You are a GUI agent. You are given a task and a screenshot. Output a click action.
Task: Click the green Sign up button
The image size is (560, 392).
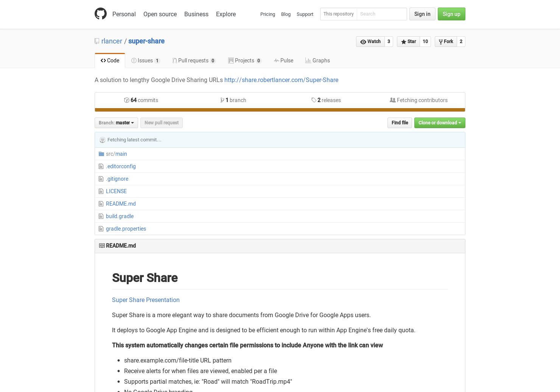click(451, 14)
